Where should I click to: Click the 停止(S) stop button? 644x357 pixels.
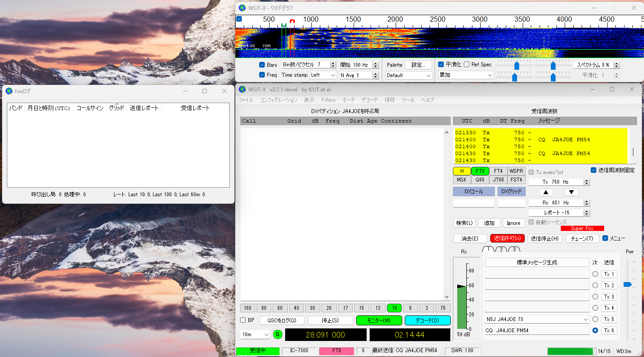pyautogui.click(x=330, y=320)
